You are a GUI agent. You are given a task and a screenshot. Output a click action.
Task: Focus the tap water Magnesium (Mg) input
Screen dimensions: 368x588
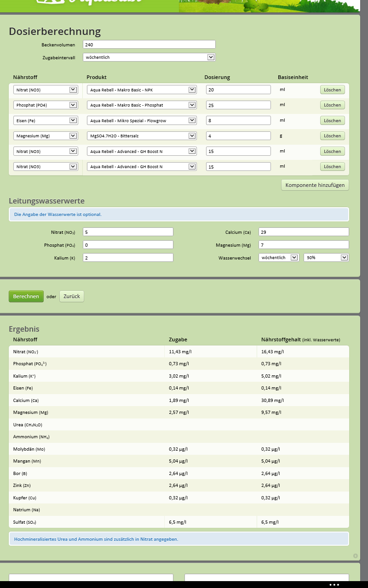[304, 245]
